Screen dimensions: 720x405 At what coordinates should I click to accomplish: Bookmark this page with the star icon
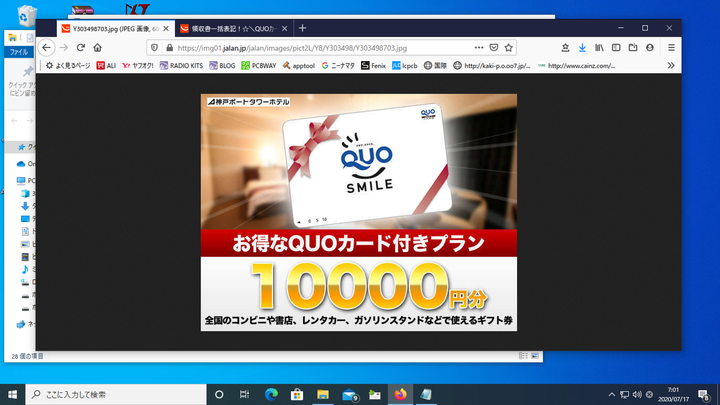[509, 47]
